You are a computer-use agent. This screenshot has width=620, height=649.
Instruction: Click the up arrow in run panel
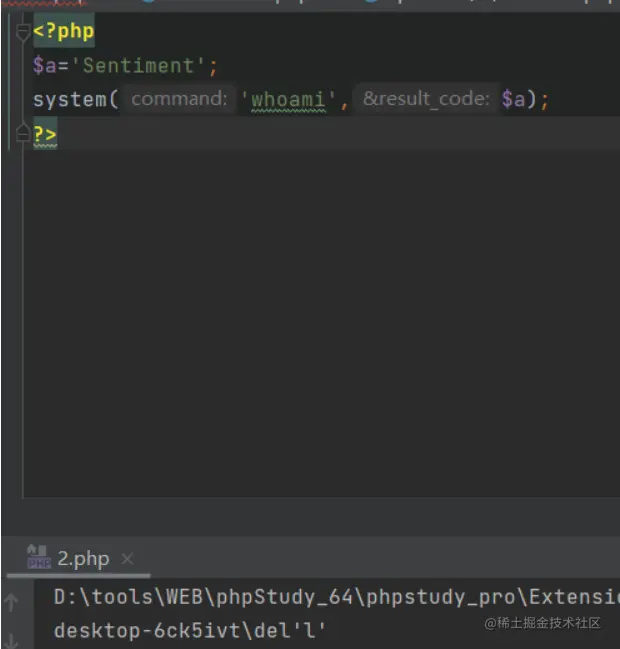(x=12, y=602)
